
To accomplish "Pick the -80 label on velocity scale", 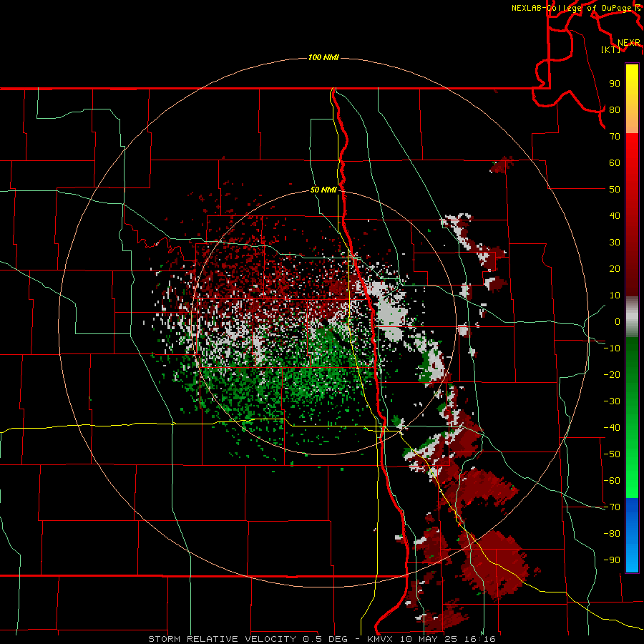I will 612,534.
